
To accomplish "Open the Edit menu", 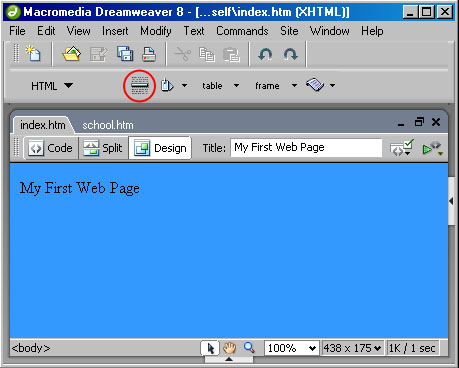I will point(46,31).
